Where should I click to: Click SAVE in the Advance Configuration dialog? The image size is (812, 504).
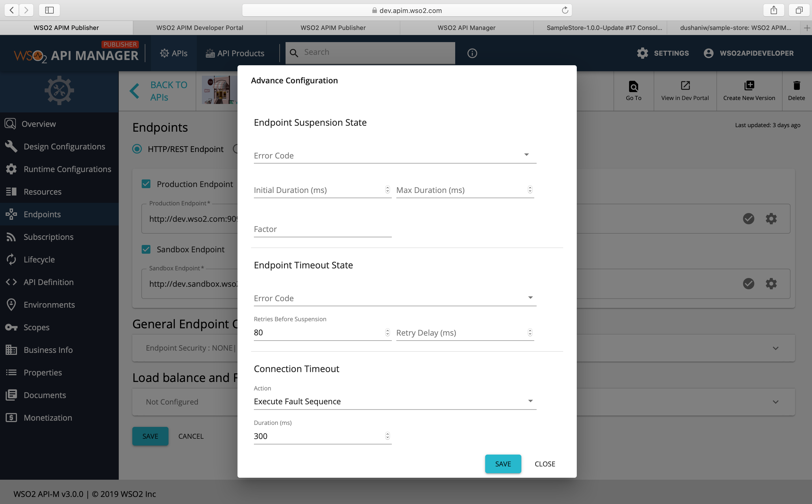[503, 464]
